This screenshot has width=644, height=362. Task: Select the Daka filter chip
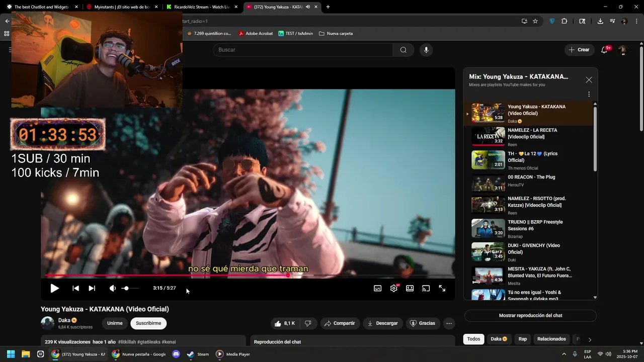pyautogui.click(x=499, y=339)
